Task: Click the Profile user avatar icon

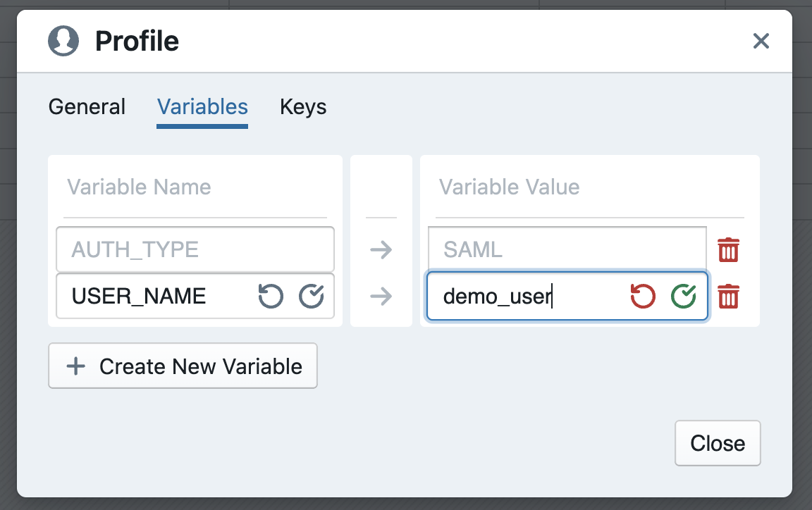Action: tap(63, 41)
